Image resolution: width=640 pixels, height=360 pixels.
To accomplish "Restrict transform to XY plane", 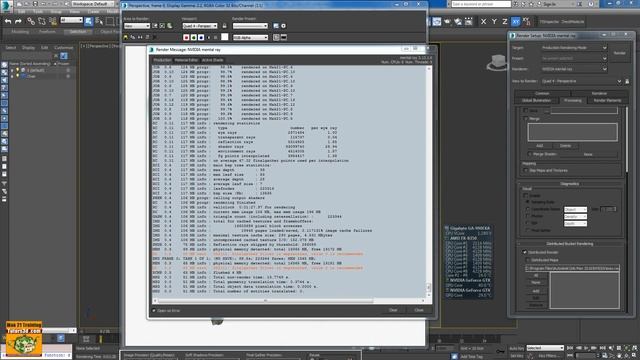I will pyautogui.click(x=516, y=22).
